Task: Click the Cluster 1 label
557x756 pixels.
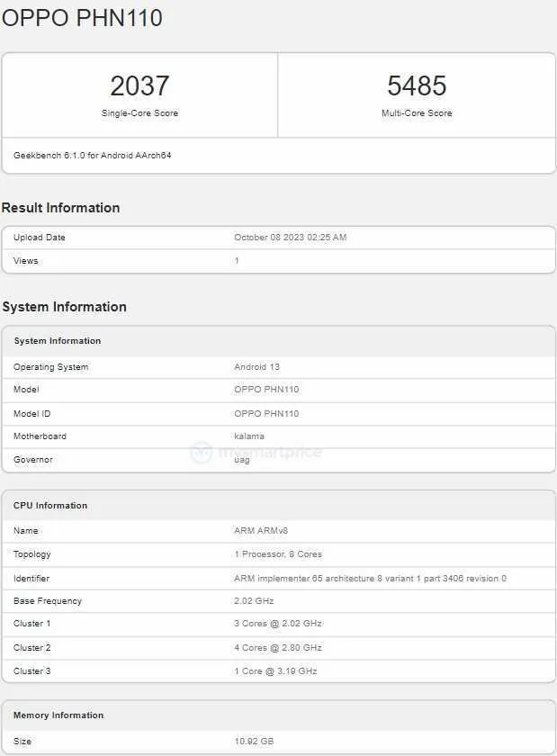Action: coord(31,624)
